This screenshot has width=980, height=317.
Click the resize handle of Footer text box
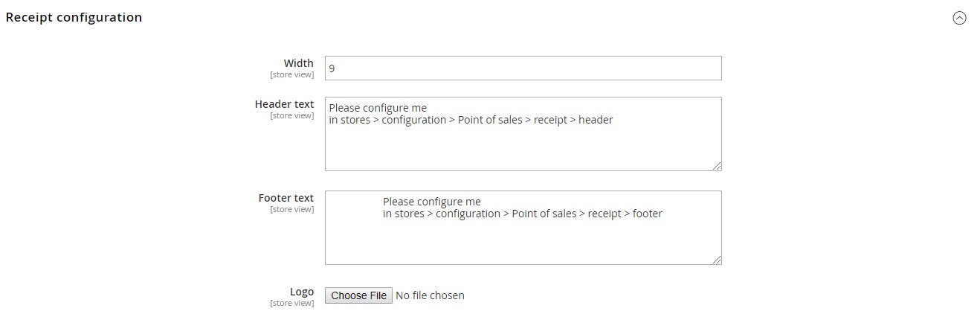tap(717, 260)
